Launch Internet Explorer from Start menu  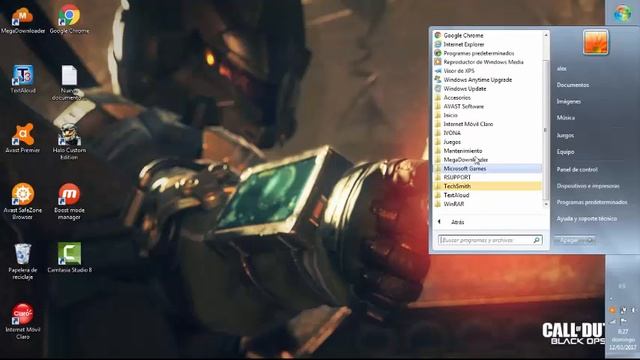[488, 44]
